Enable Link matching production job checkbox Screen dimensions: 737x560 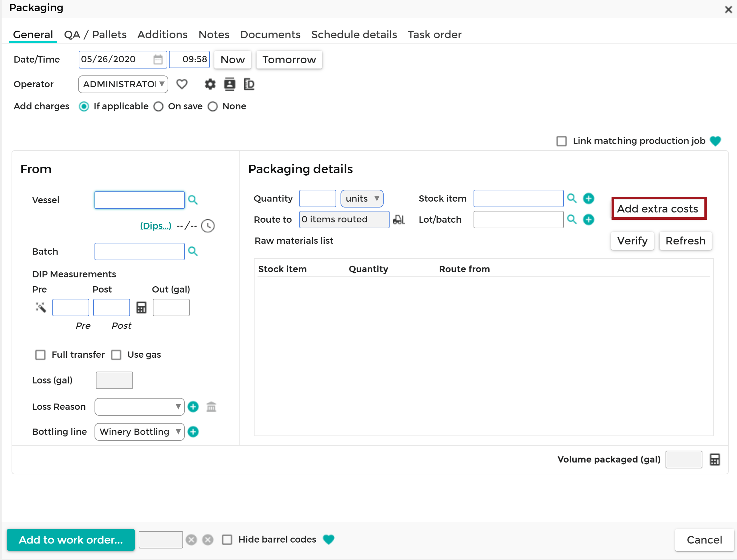tap(562, 141)
